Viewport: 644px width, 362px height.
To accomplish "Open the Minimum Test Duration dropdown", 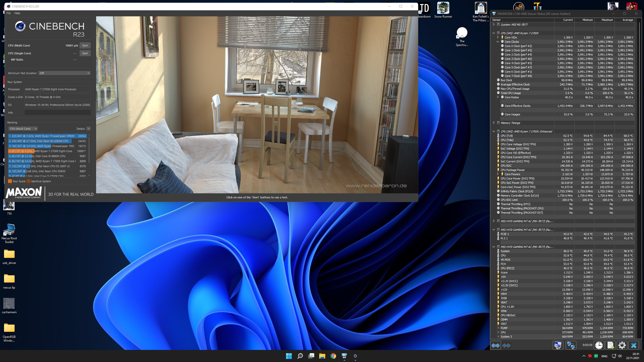I will [64, 73].
